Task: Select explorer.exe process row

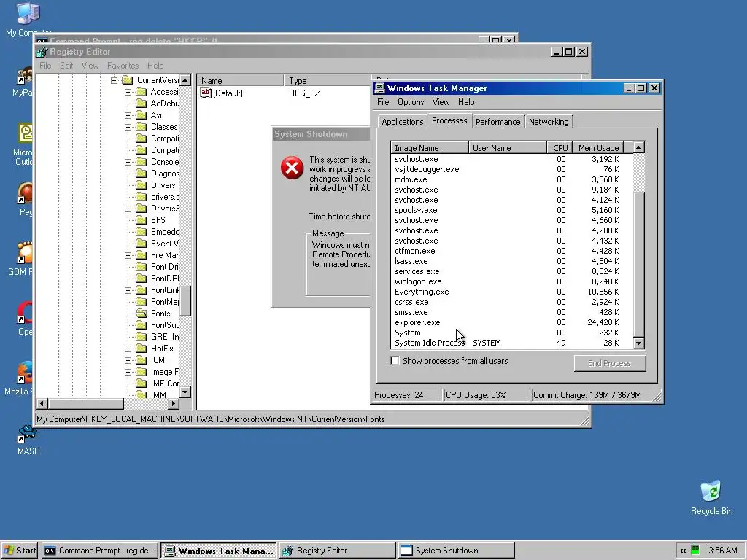Action: 512,322
